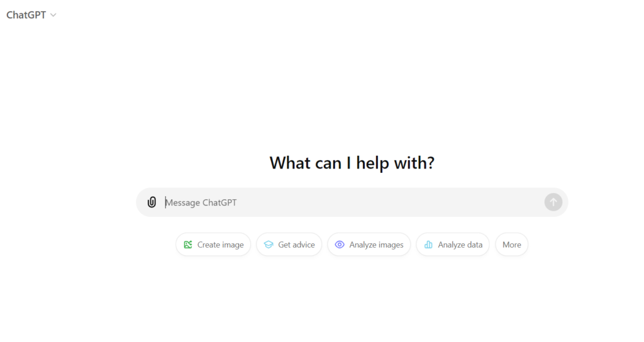Click the word "with?" in the heading
The height and width of the screenshot is (342, 644).
[x=414, y=163]
